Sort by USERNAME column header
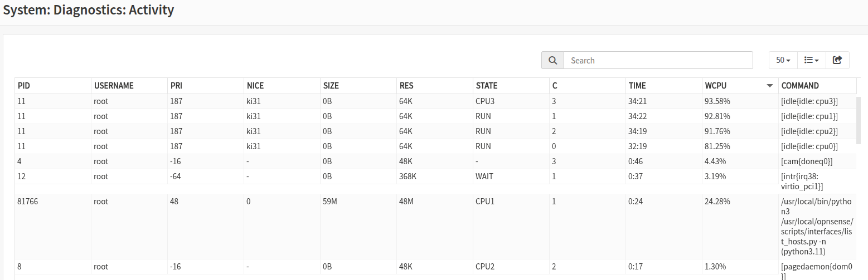This screenshot has width=868, height=280. (x=129, y=86)
